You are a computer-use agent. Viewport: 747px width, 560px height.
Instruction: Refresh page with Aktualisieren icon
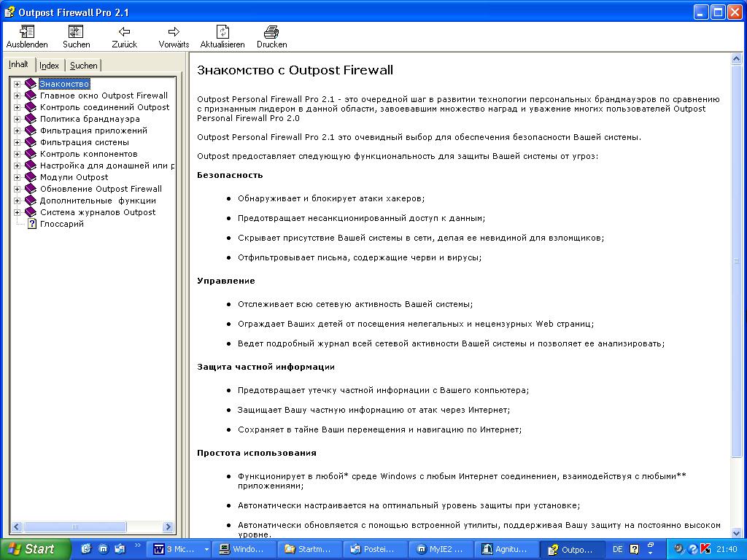coord(222,32)
